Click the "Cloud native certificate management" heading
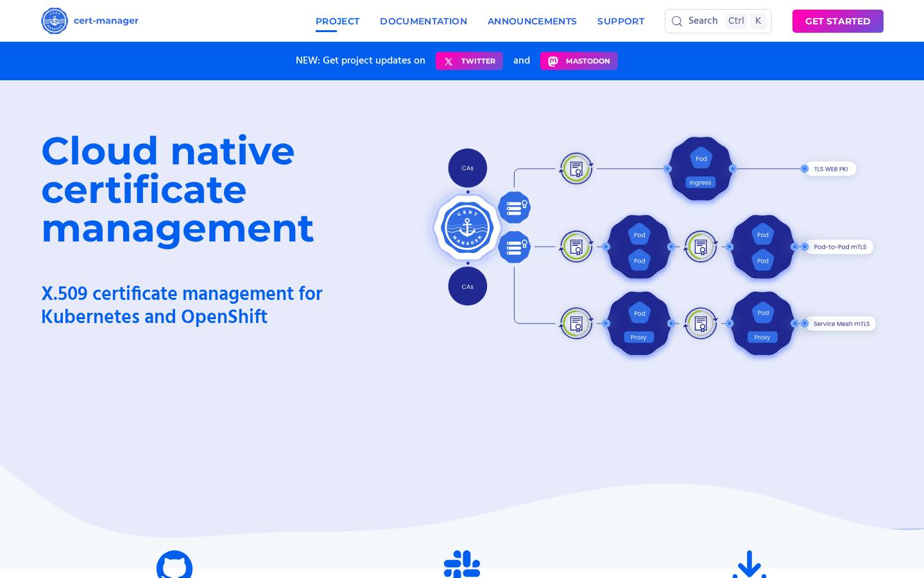The width and height of the screenshot is (924, 578). 177,189
